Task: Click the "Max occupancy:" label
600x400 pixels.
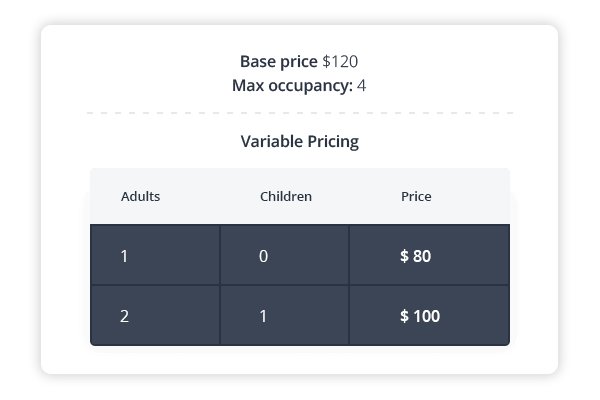Action: [x=292, y=85]
